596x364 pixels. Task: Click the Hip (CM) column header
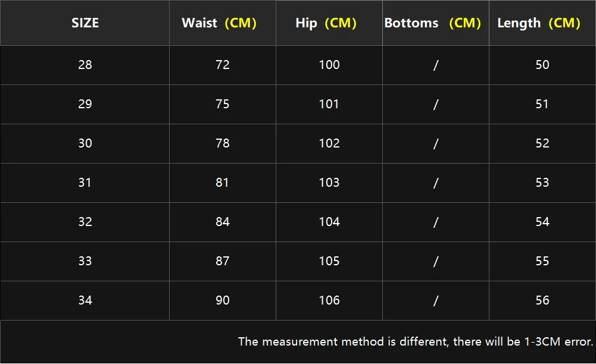tap(326, 23)
